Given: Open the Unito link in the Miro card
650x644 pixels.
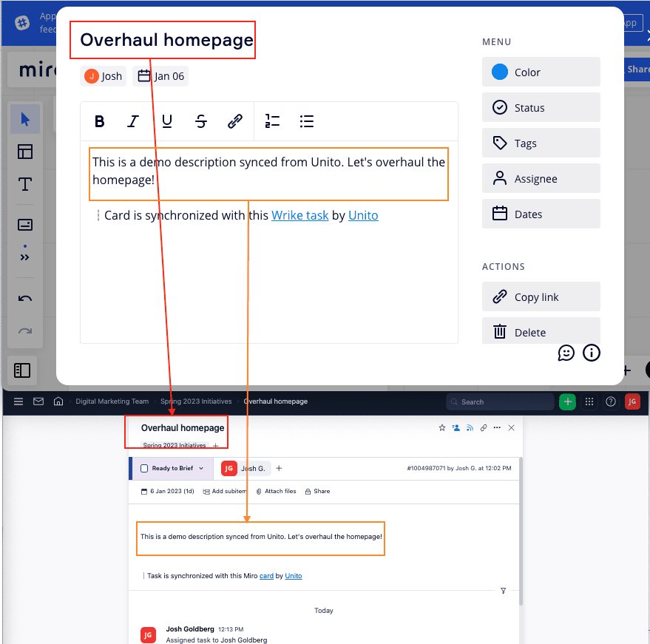Looking at the screenshot, I should click(x=363, y=215).
